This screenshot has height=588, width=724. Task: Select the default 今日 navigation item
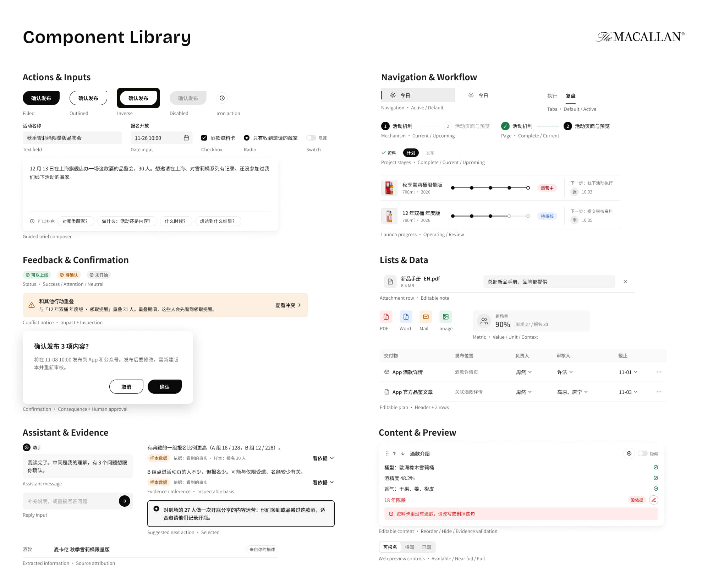(478, 95)
